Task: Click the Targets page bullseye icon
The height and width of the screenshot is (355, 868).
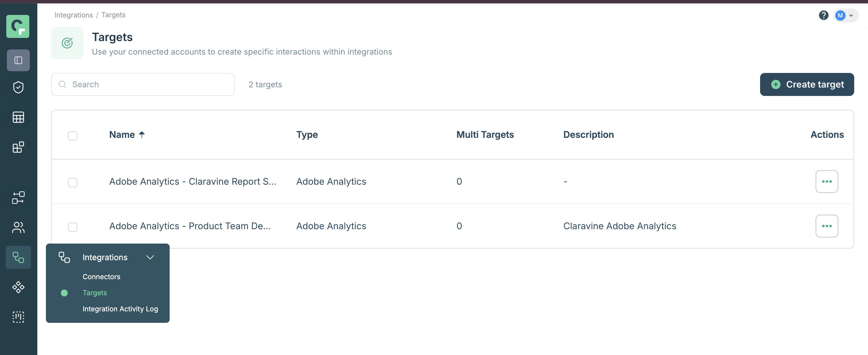Action: (67, 43)
